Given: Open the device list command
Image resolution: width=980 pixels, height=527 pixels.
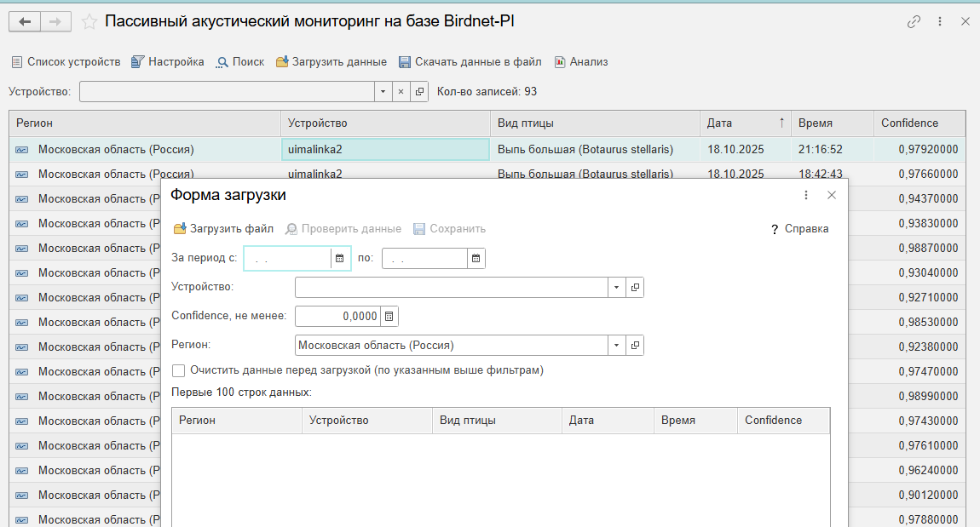Looking at the screenshot, I should tap(66, 61).
